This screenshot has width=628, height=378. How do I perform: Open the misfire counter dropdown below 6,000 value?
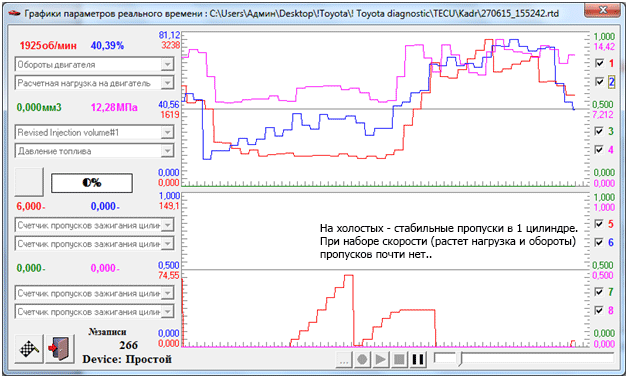tap(95, 225)
